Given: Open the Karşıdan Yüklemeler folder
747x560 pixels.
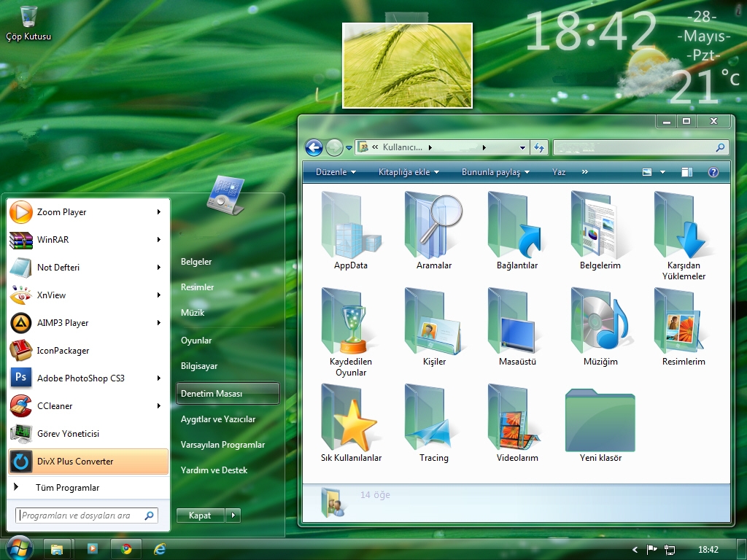Looking at the screenshot, I should pyautogui.click(x=684, y=236).
